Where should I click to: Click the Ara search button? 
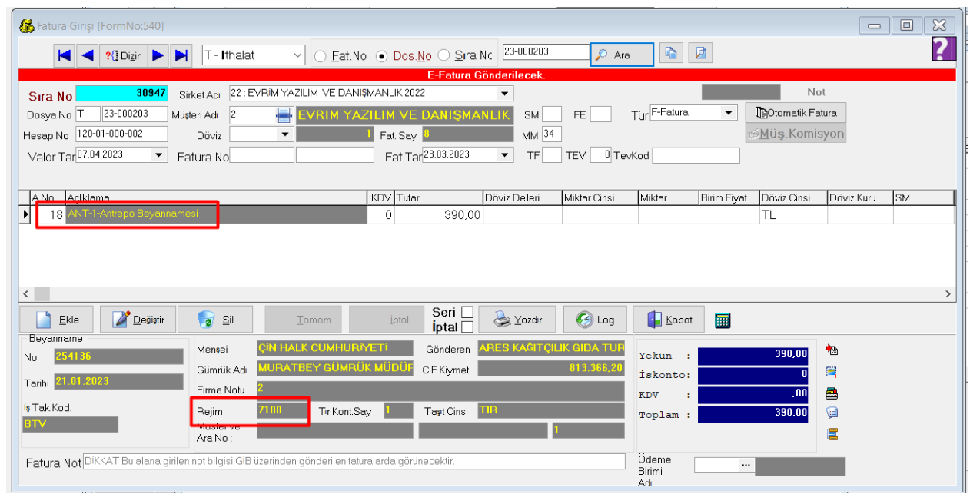[622, 55]
